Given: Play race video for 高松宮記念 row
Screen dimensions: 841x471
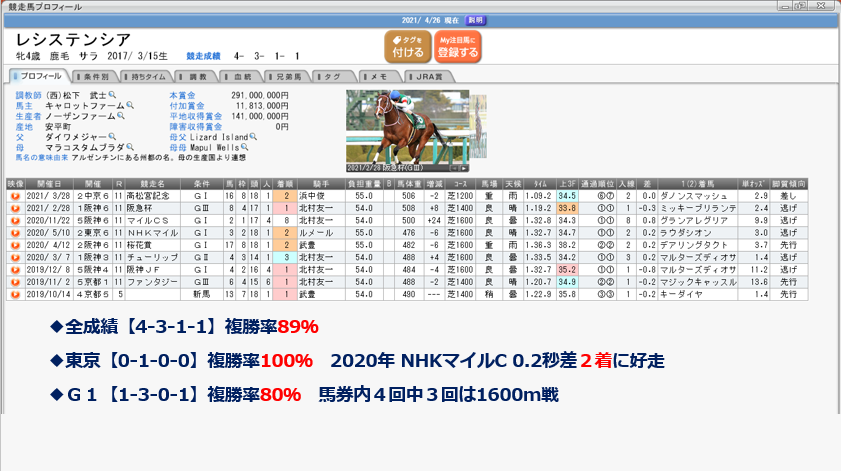Looking at the screenshot, I should [x=15, y=196].
